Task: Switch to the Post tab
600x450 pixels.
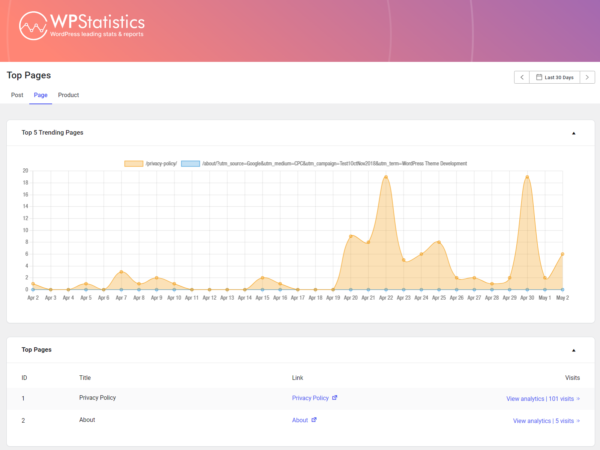Action: click(17, 95)
